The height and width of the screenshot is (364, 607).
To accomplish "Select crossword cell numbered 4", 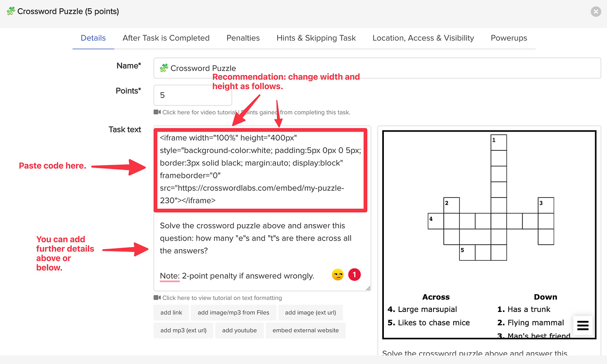I will click(x=436, y=221).
